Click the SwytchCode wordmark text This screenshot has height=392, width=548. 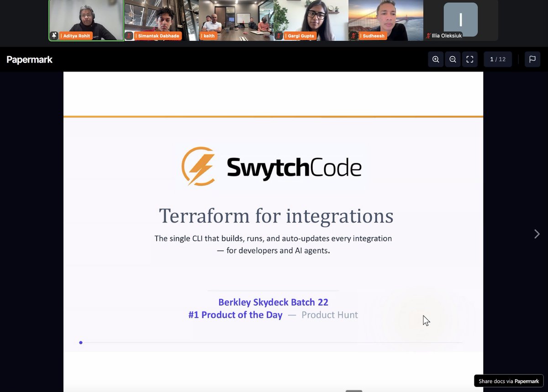[294, 167]
